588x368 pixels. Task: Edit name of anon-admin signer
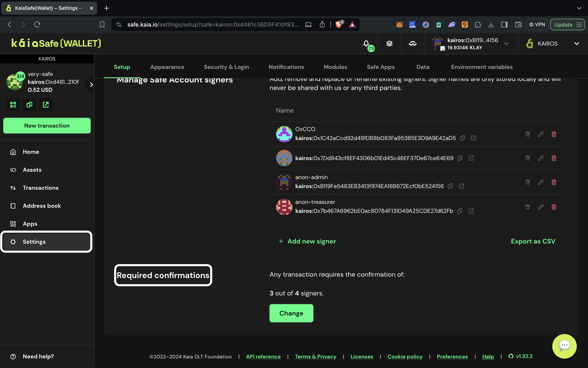[541, 182]
